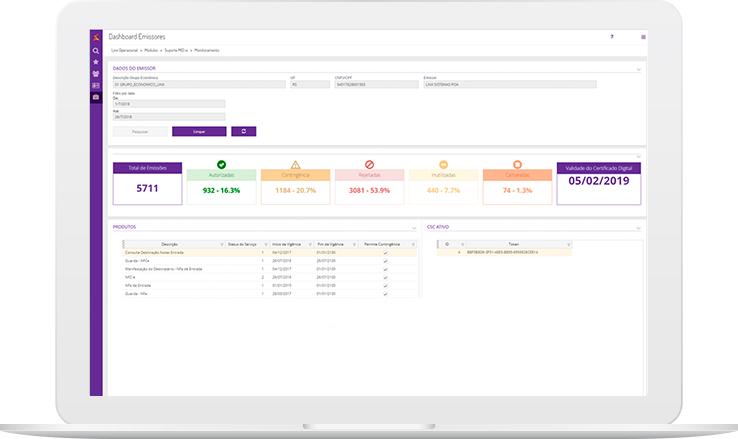
Task: Click the users group icon in sidebar
Action: [x=96, y=74]
